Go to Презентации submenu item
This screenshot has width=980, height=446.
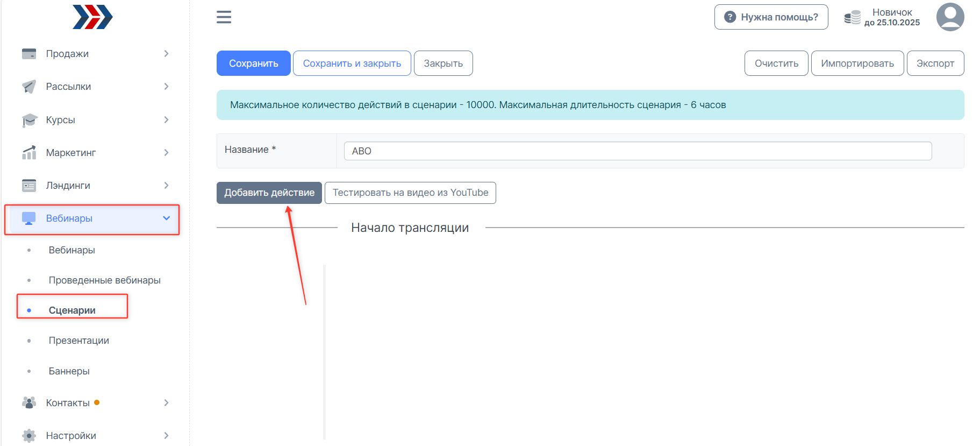pos(78,341)
